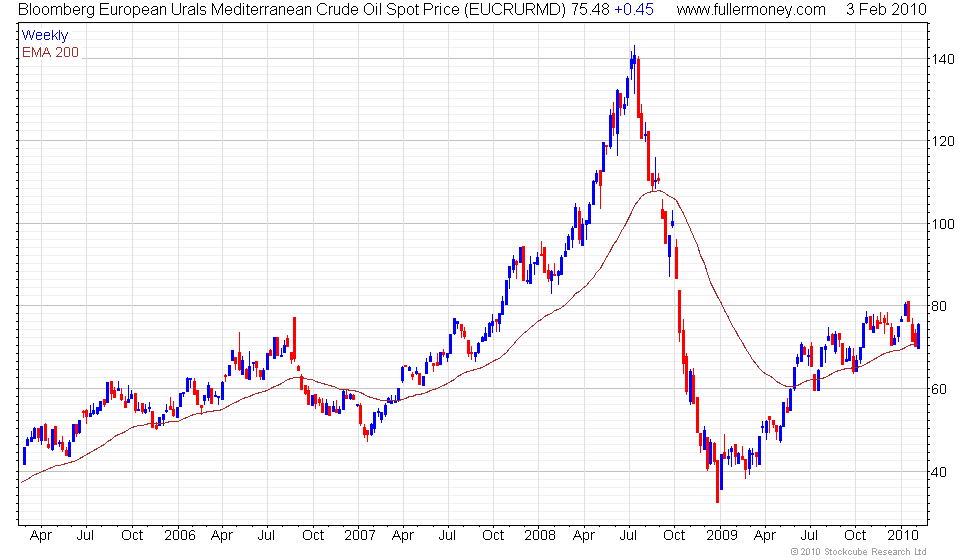Click the 'EMA 200' legend label

pyautogui.click(x=50, y=52)
